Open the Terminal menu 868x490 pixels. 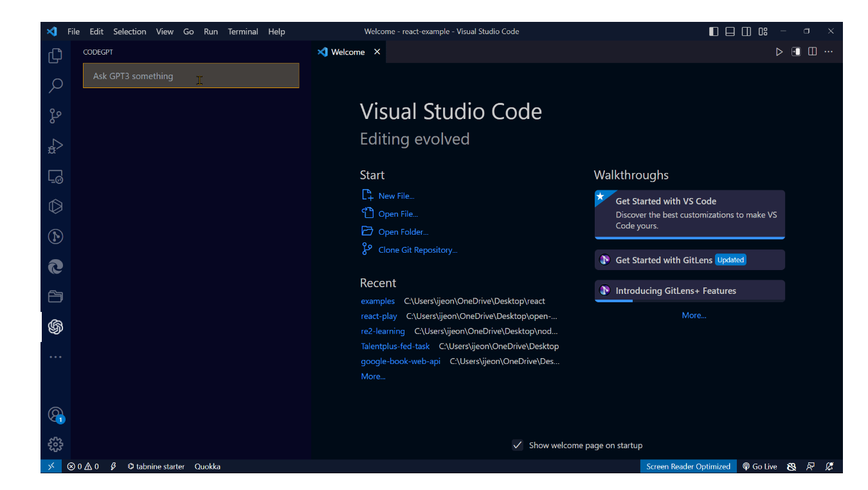243,32
